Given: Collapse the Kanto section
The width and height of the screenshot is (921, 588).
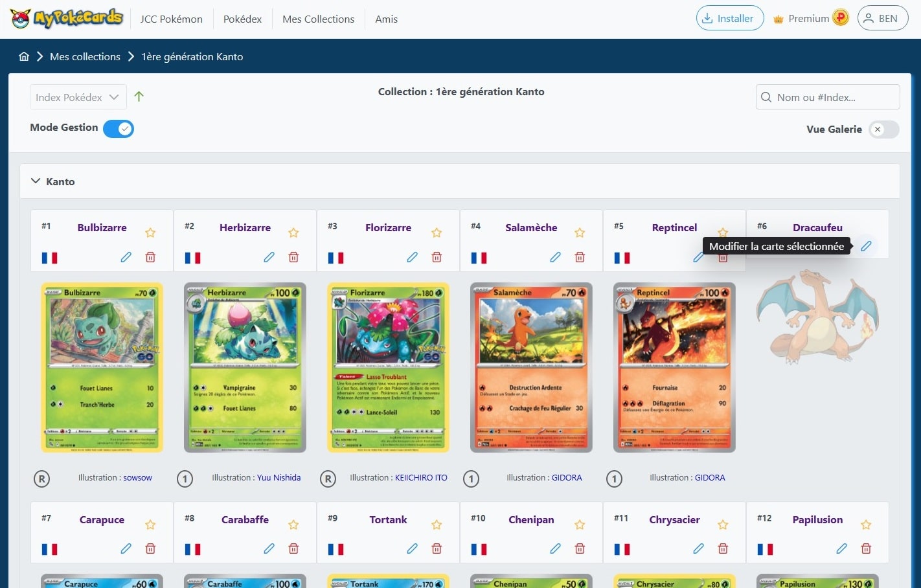Looking at the screenshot, I should [36, 181].
